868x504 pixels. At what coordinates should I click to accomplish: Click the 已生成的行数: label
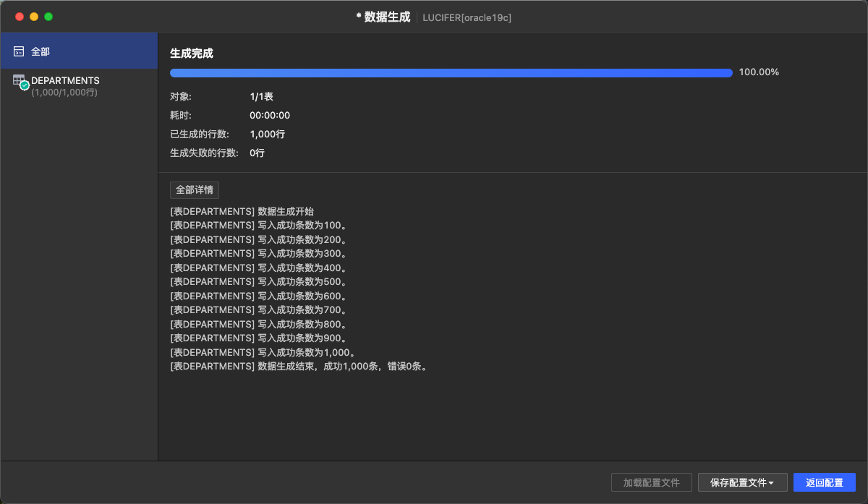coord(199,134)
